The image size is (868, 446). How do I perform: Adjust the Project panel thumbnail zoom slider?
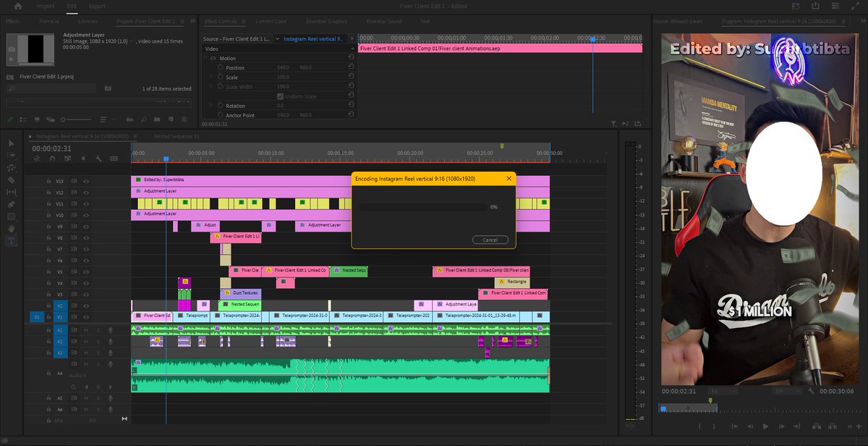point(77,119)
